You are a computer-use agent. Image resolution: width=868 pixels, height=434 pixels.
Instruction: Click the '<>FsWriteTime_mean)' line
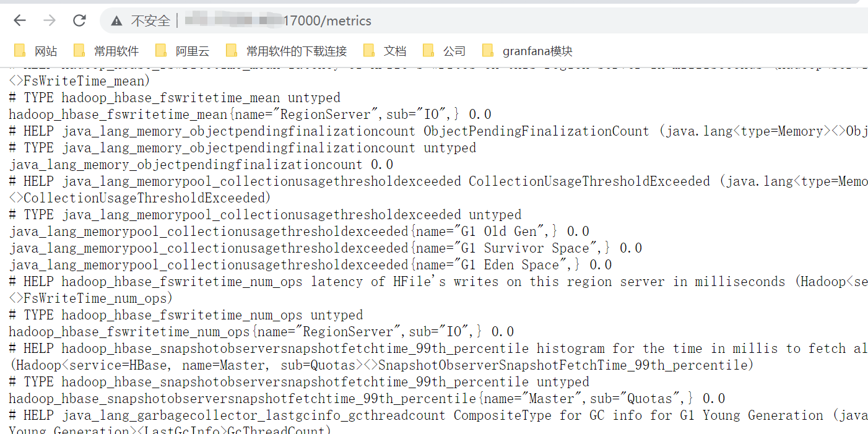click(x=79, y=81)
